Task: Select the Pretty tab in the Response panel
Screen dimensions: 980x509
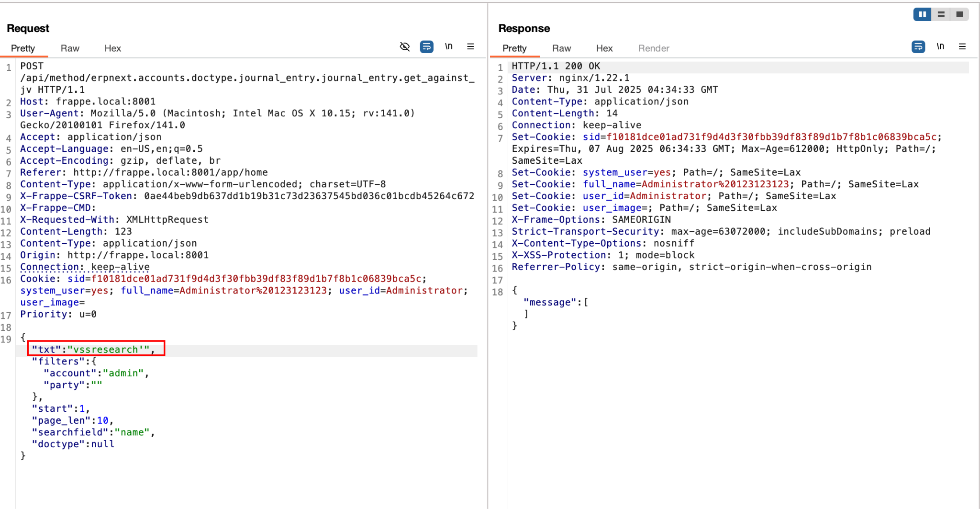Action: [x=515, y=48]
